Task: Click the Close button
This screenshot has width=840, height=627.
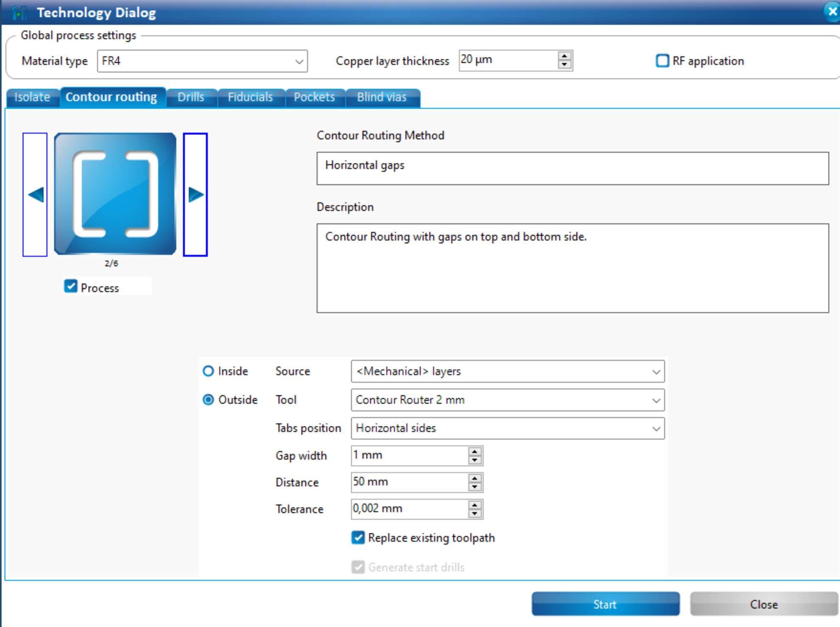Action: [764, 604]
